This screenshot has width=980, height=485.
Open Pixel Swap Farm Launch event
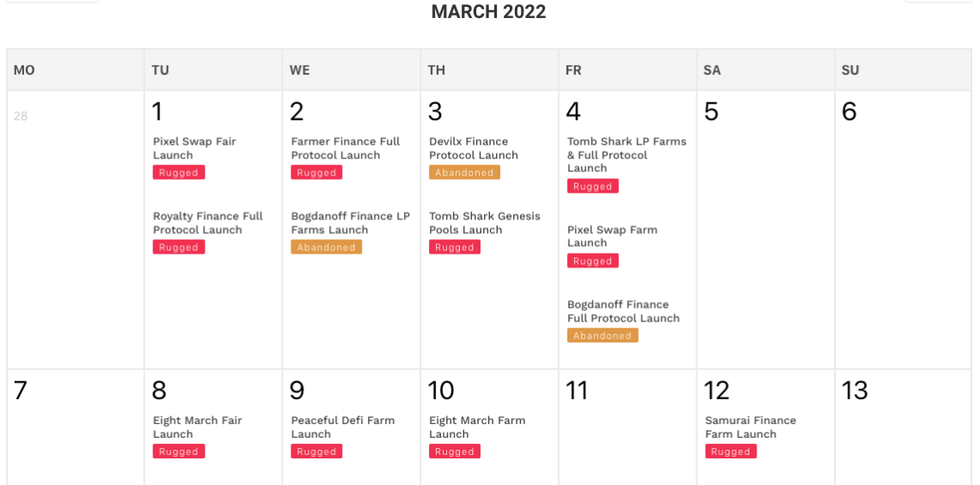tap(612, 236)
